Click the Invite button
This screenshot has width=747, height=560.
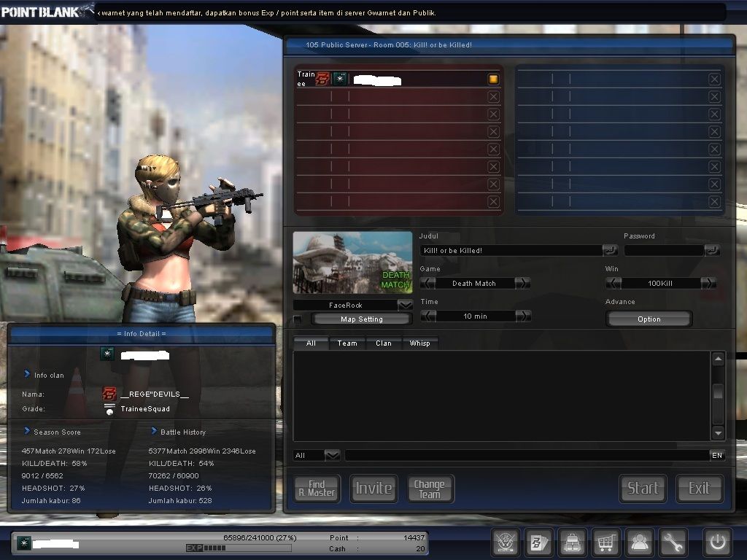374,489
